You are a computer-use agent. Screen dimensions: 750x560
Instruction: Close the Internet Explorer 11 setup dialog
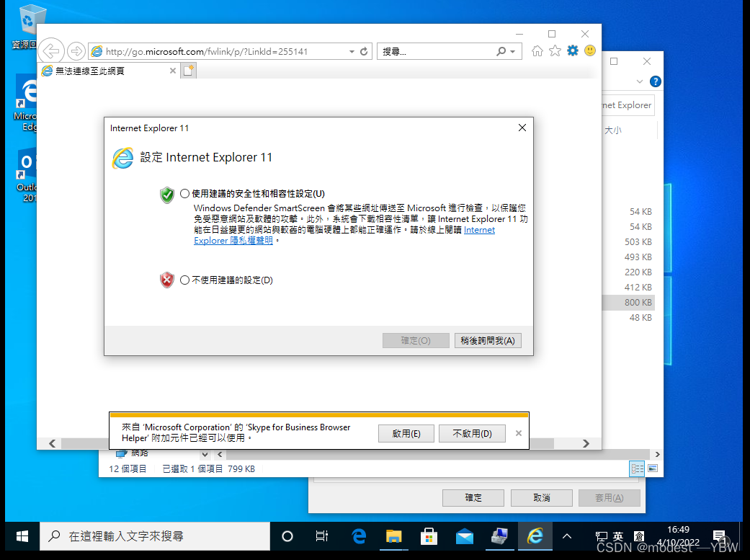tap(522, 128)
